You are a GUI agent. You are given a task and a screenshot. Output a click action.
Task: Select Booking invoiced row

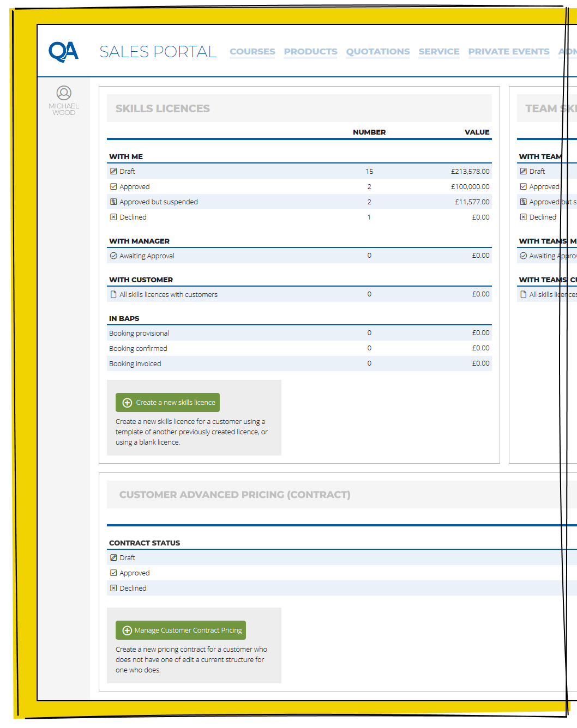(135, 363)
